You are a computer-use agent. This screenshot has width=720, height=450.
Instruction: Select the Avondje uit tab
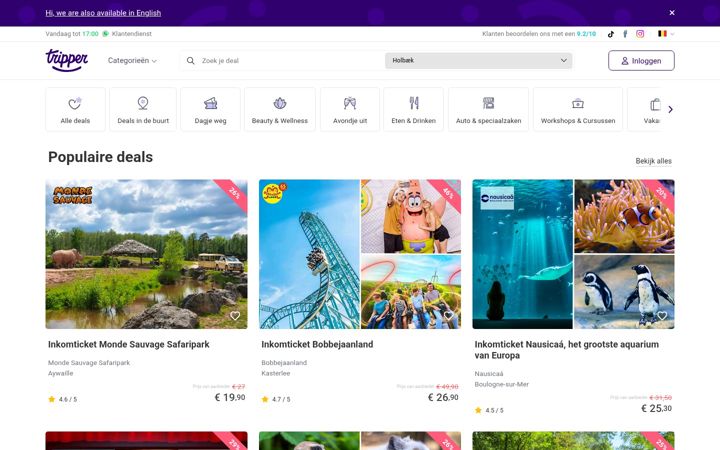(x=350, y=109)
